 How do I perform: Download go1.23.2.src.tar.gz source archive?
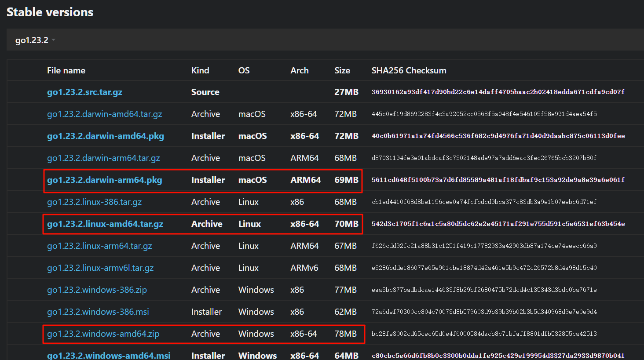[84, 92]
